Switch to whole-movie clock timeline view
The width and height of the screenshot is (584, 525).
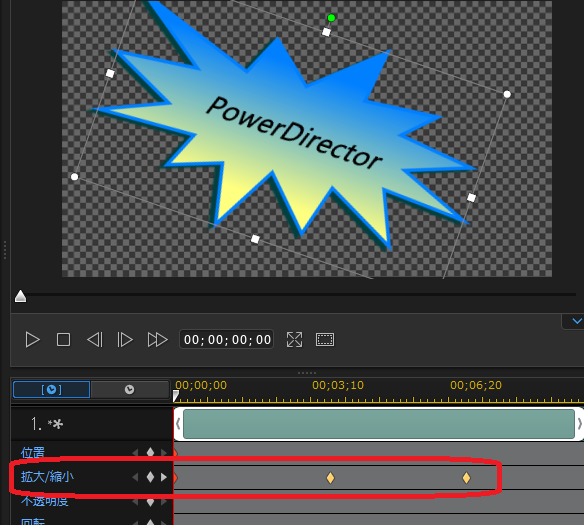coord(130,389)
